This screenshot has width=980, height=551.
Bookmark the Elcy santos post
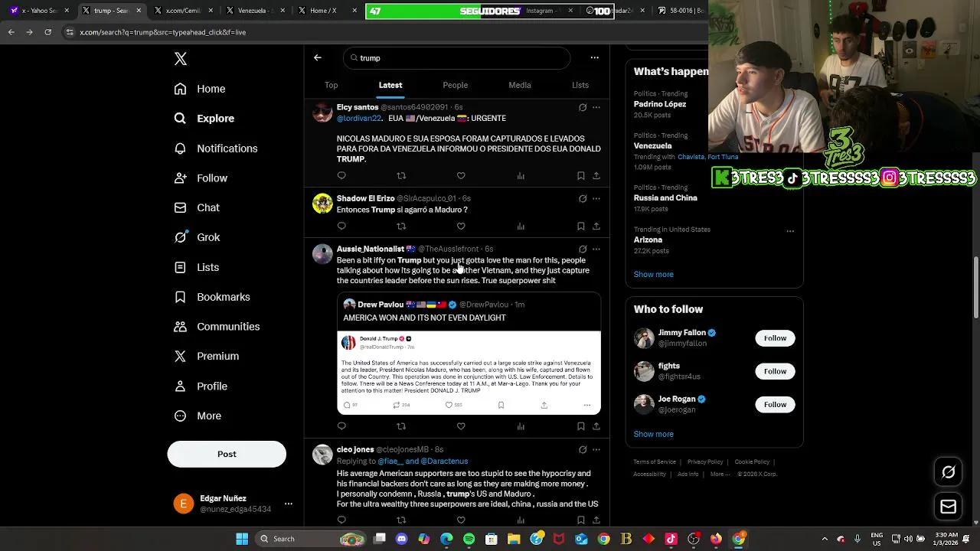(x=581, y=176)
